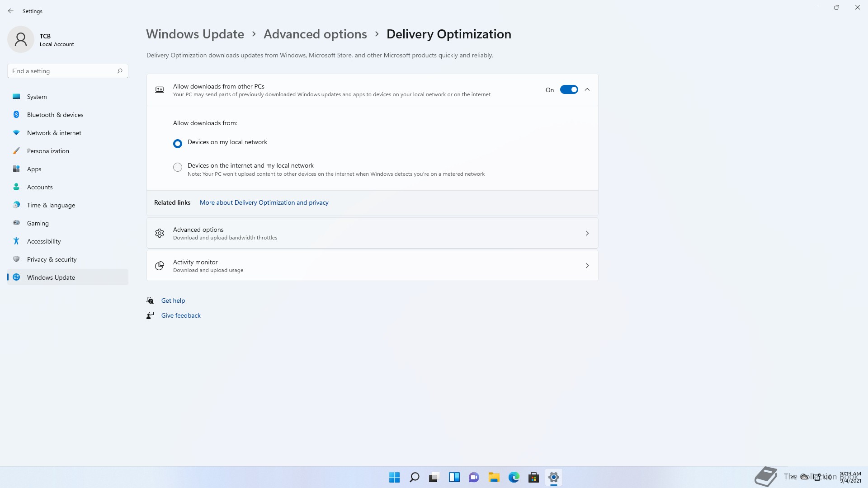Open Task View from the taskbar
868x488 pixels.
pyautogui.click(x=434, y=477)
